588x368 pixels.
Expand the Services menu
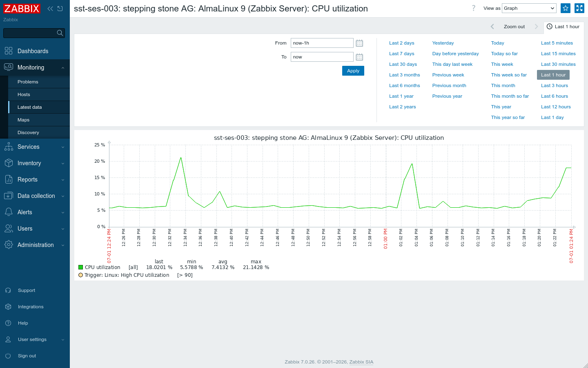tap(63, 147)
